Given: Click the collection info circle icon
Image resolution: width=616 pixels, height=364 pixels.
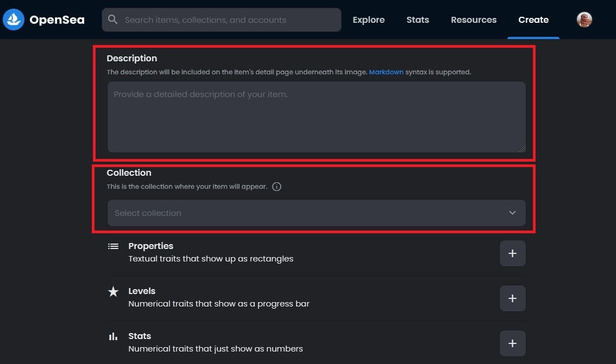Looking at the screenshot, I should tap(276, 186).
